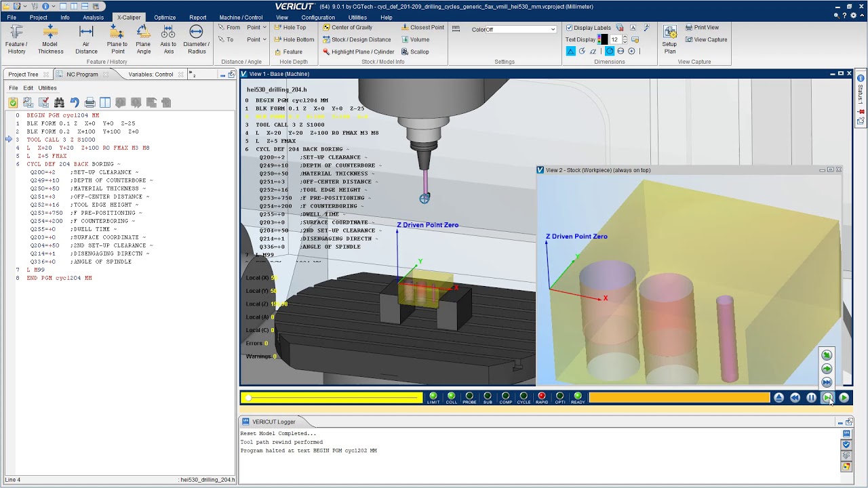Click the undo arrow icon in NC Program
Viewport: 868px width, 488px height.
[75, 102]
